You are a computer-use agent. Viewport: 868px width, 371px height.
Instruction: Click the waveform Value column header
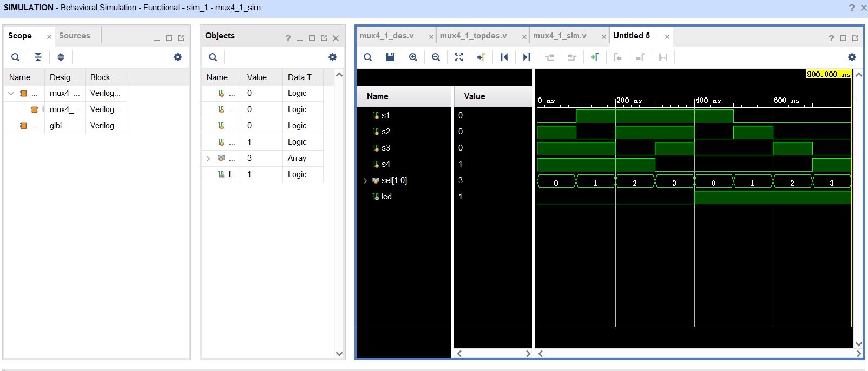pyautogui.click(x=493, y=96)
